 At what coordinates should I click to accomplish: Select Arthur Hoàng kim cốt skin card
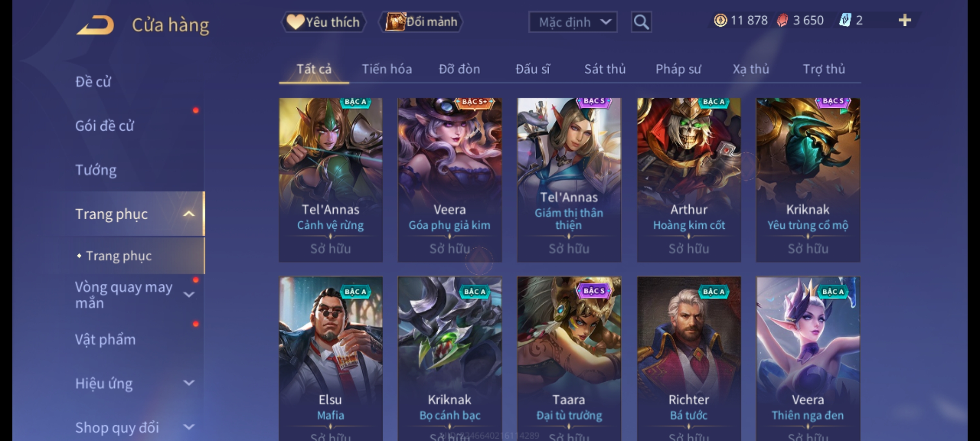[x=689, y=180]
